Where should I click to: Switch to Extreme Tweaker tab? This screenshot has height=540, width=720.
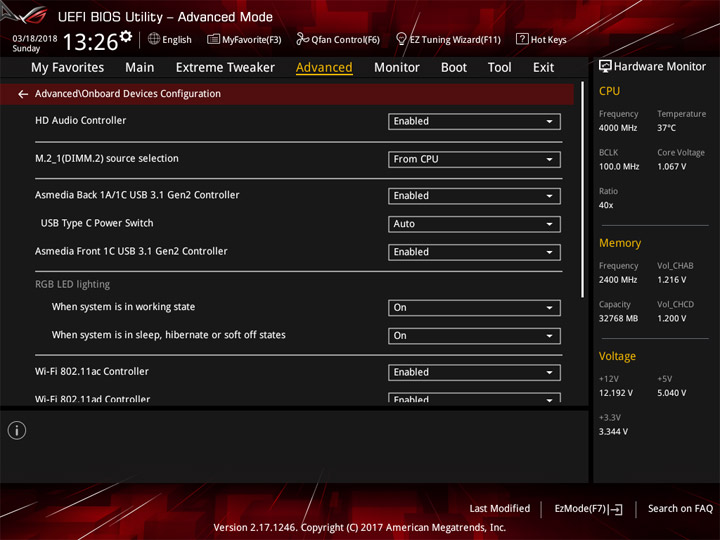click(225, 68)
